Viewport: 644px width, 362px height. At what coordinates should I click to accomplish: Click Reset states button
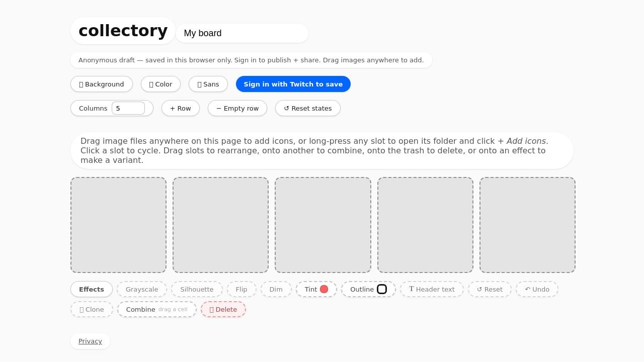[x=308, y=108]
